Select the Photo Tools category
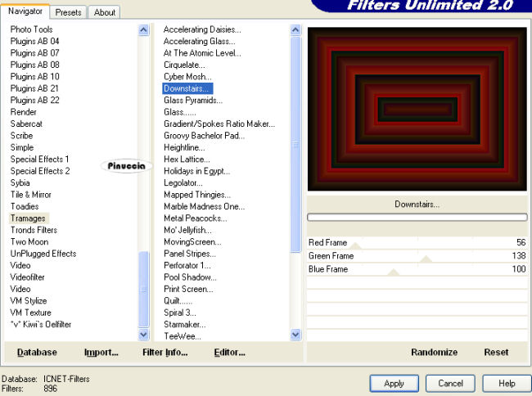 (x=31, y=29)
